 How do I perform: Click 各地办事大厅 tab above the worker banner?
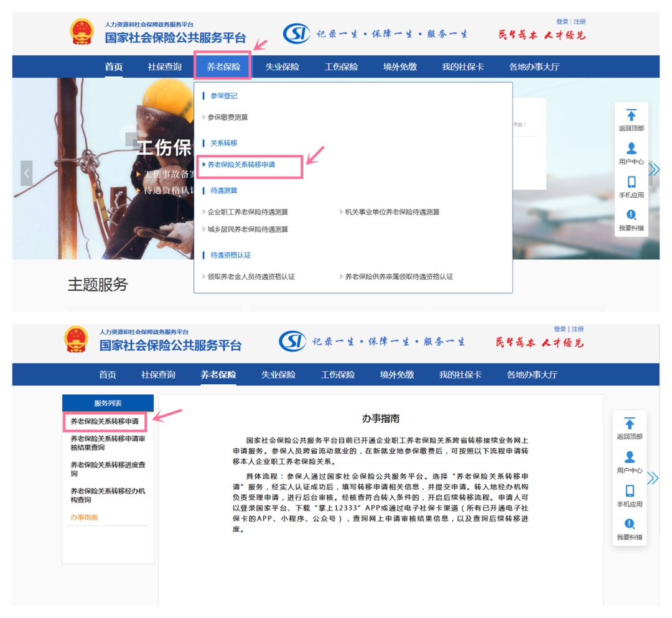[534, 67]
